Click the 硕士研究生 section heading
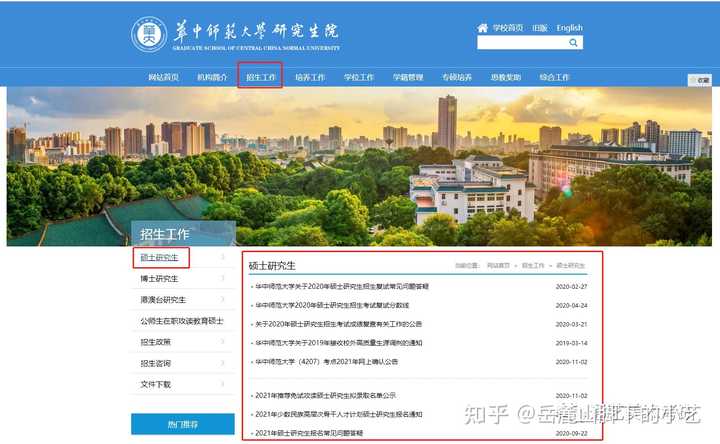This screenshot has width=720, height=444. click(x=272, y=265)
